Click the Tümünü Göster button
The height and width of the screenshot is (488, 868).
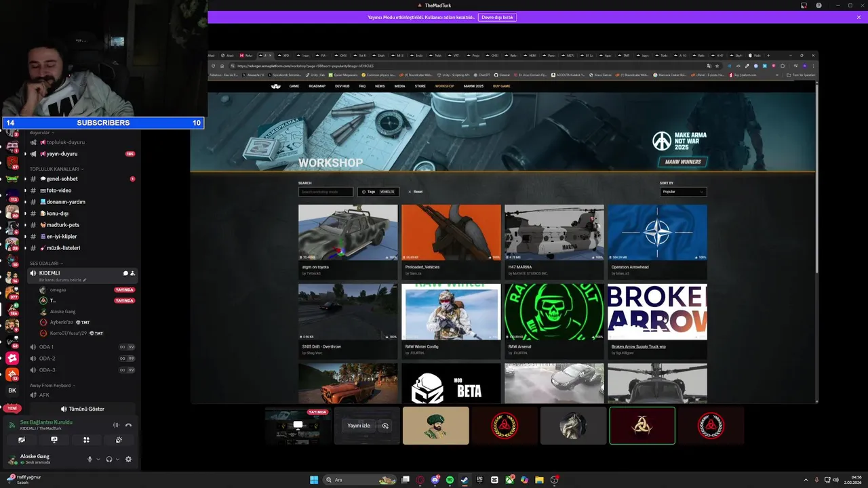point(82,409)
